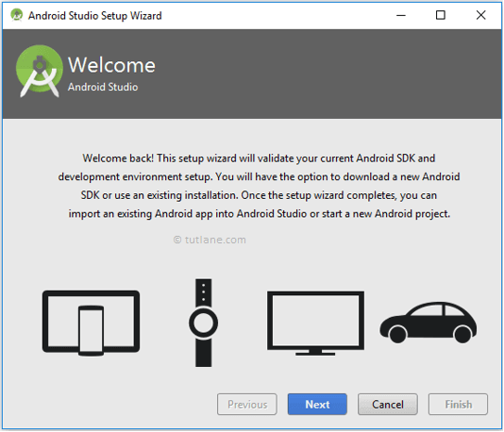Screen dimensions: 504x432
Task: Close the Setup Wizard window
Action: [480, 15]
